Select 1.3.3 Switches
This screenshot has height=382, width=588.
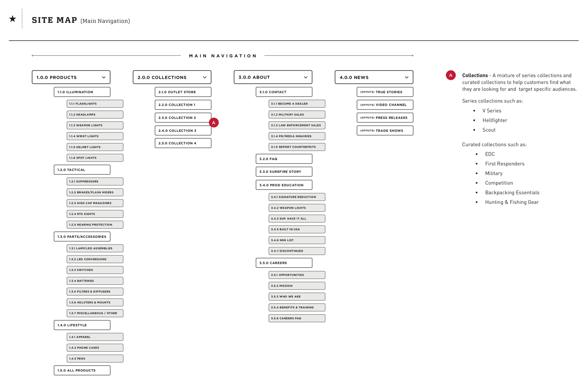(95, 270)
